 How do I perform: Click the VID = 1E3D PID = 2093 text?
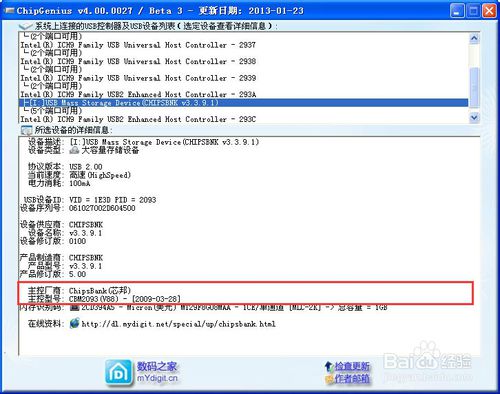pos(113,200)
